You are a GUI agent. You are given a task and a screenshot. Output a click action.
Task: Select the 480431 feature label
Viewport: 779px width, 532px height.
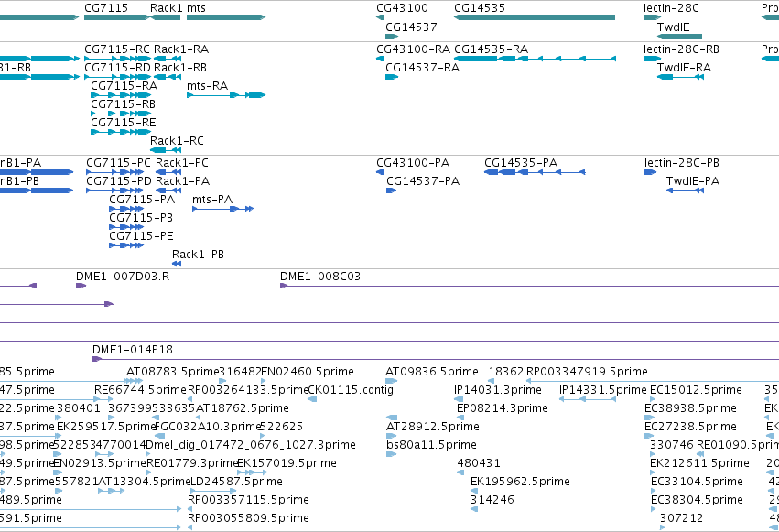click(479, 463)
